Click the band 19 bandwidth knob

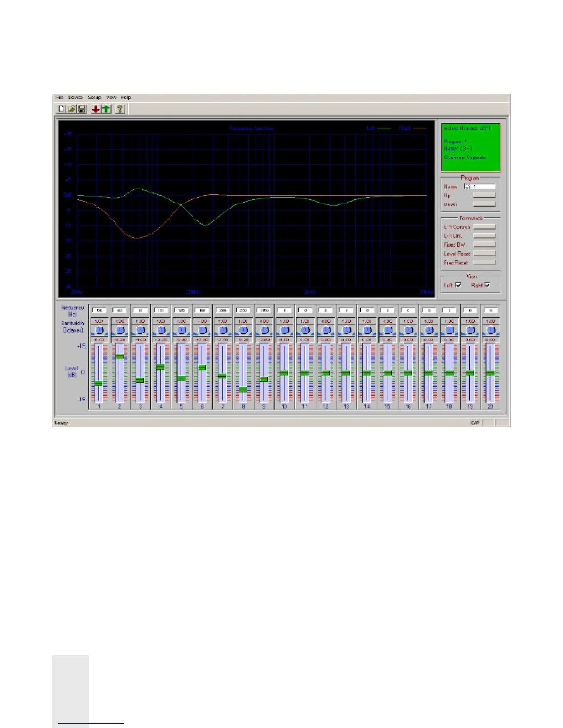[470, 330]
